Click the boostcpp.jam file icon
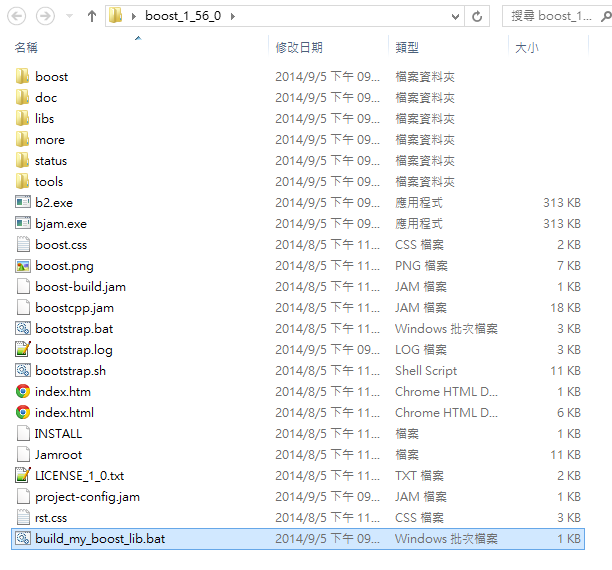This screenshot has width=612, height=570. point(23,308)
